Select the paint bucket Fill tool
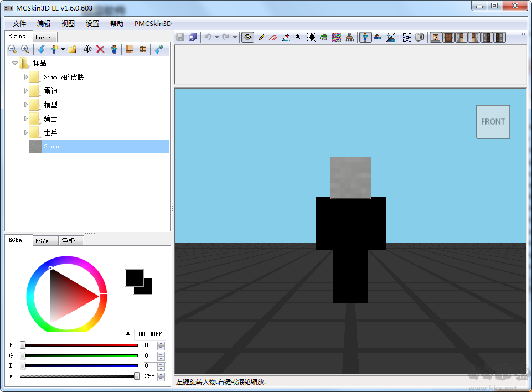 click(323, 37)
